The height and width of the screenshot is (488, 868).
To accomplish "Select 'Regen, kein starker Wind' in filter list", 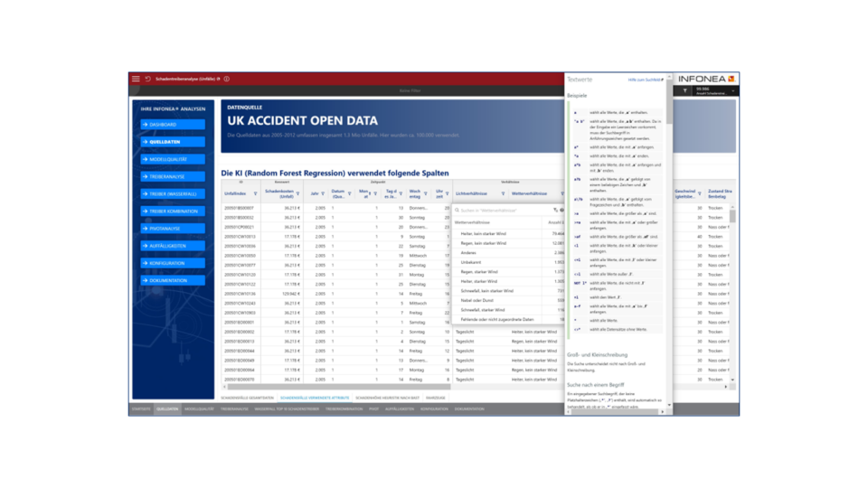I will pyautogui.click(x=509, y=243).
